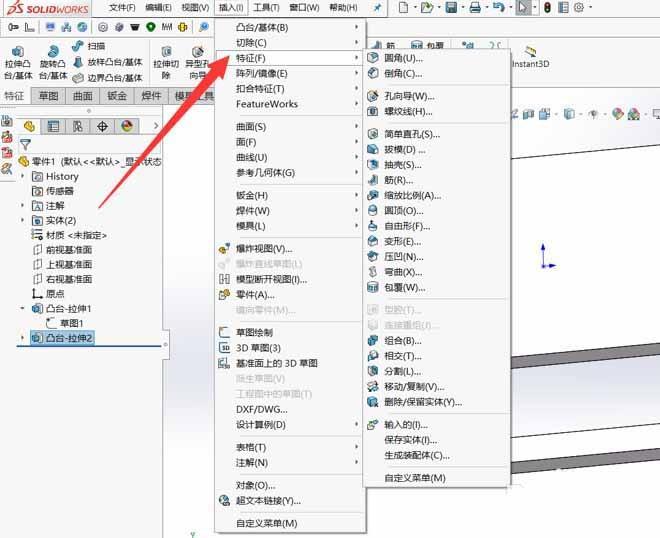
Task: Choose 删除/保留实体(Y) option
Action: (436, 402)
